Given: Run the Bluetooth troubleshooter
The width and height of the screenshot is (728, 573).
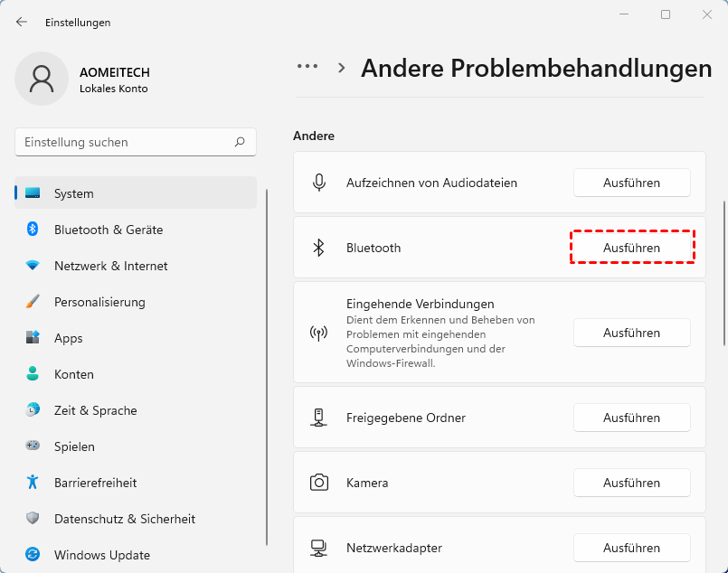Looking at the screenshot, I should tap(631, 248).
